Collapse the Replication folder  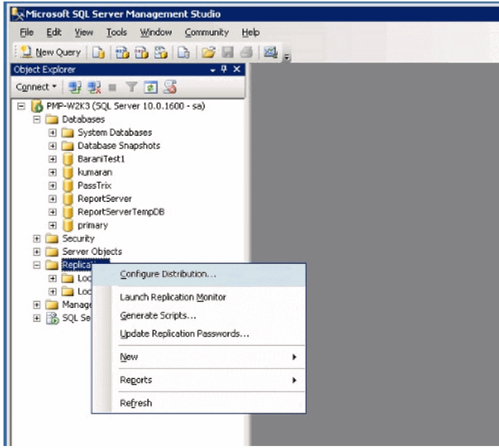tap(37, 265)
